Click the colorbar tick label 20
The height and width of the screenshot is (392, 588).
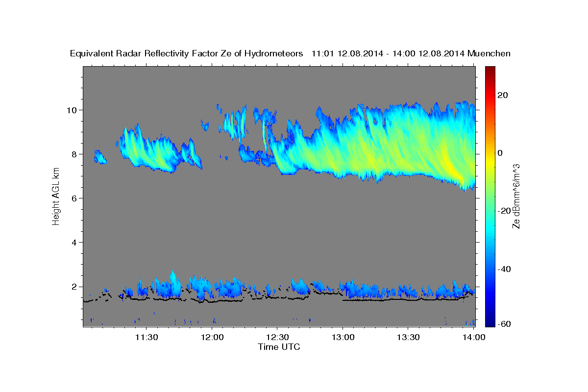[x=504, y=95]
